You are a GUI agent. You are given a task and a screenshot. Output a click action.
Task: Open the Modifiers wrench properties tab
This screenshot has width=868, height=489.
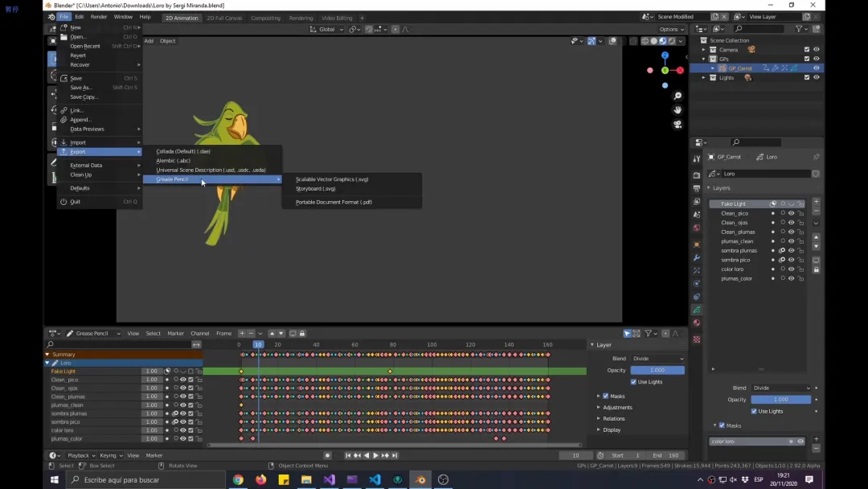point(696,257)
